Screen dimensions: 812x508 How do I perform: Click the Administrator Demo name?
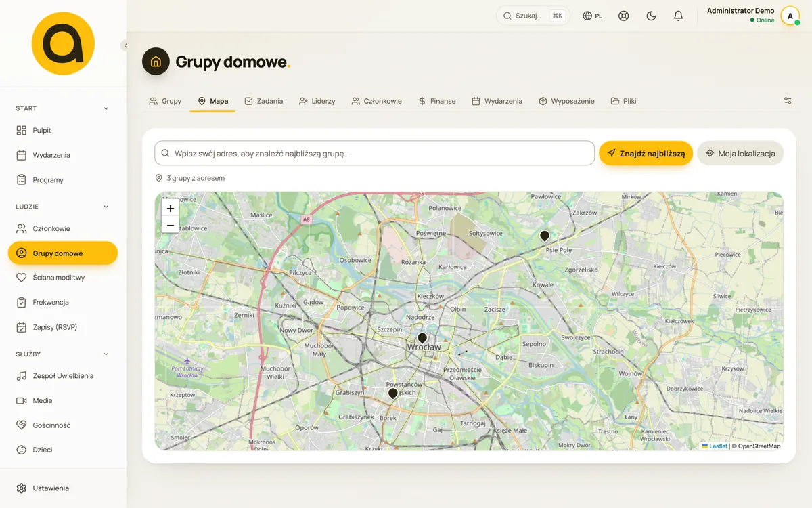click(740, 11)
